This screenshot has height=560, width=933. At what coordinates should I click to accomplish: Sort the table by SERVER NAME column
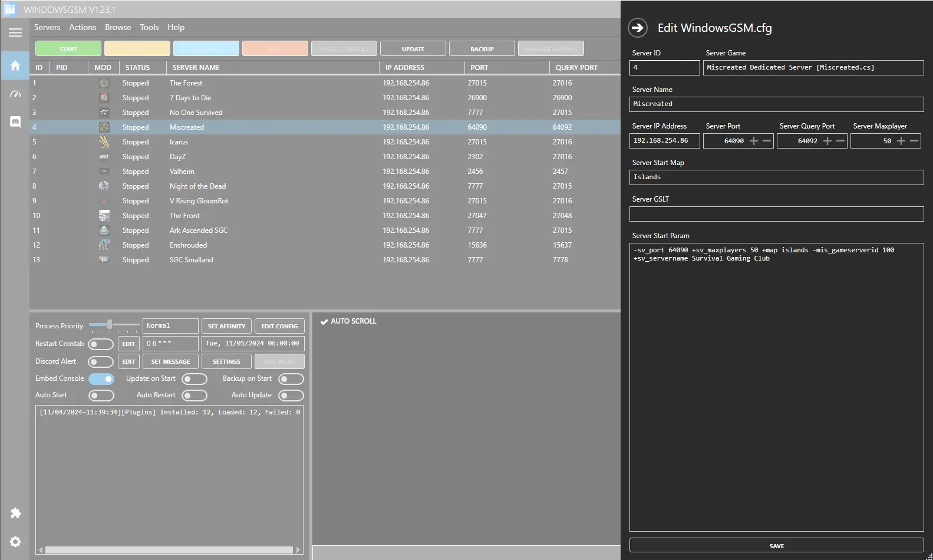tap(272, 67)
